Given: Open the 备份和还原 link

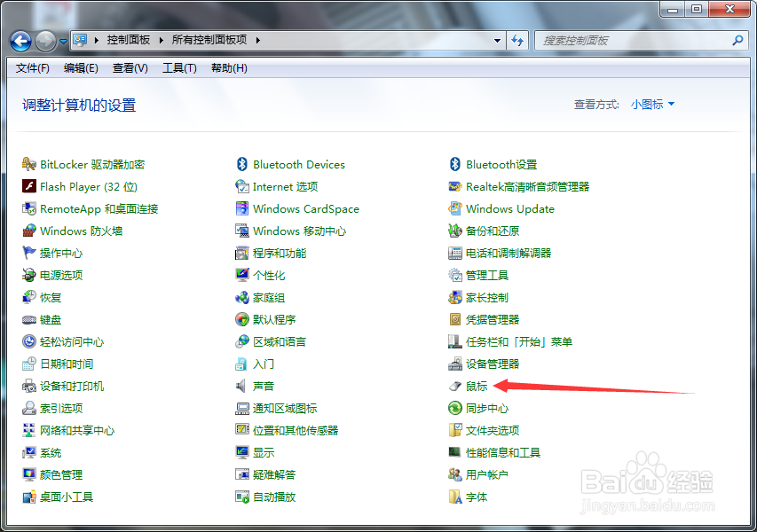Looking at the screenshot, I should (x=493, y=231).
